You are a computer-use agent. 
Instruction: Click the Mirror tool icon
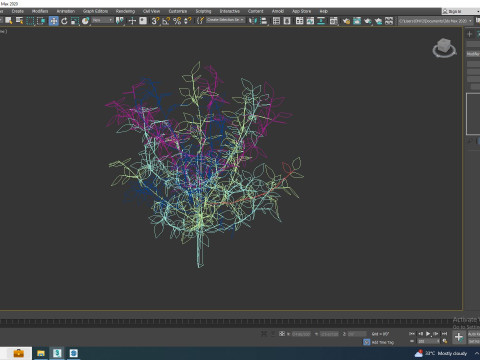[x=253, y=21]
